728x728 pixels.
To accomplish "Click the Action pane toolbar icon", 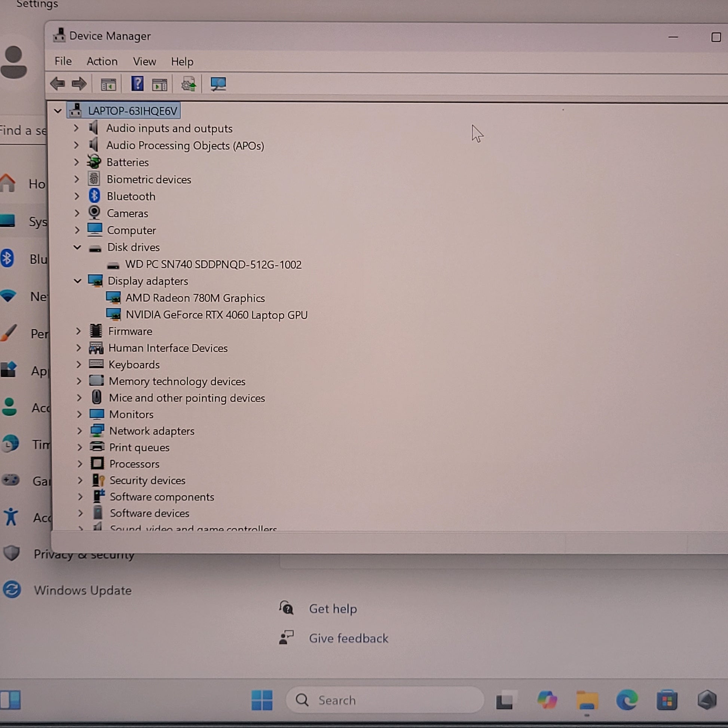I will pos(159,85).
